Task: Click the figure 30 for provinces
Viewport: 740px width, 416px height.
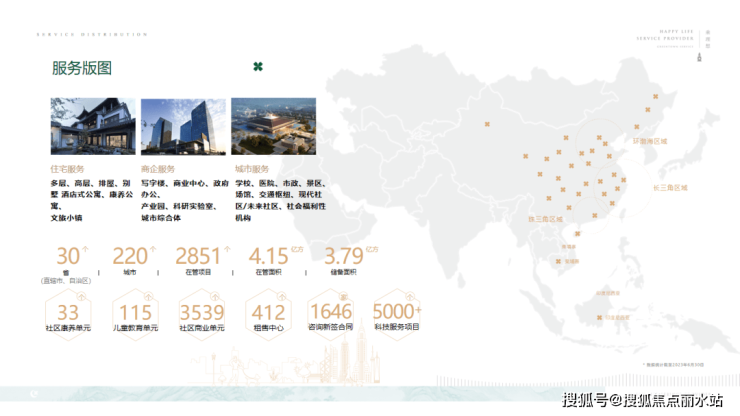Action: (x=68, y=256)
